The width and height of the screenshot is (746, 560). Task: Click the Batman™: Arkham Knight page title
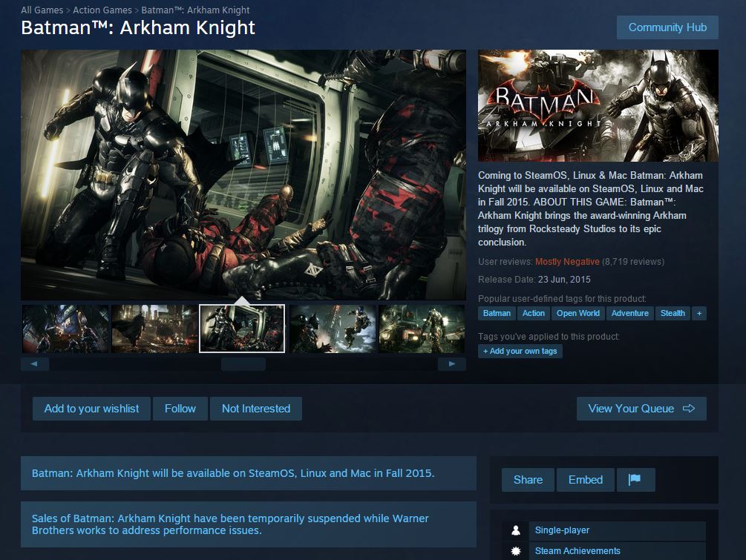coord(138,27)
